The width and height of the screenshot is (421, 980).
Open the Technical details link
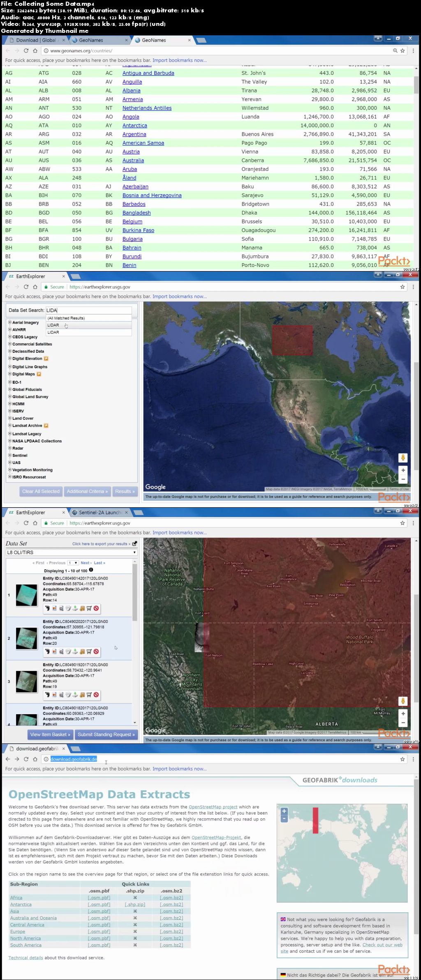(25, 957)
